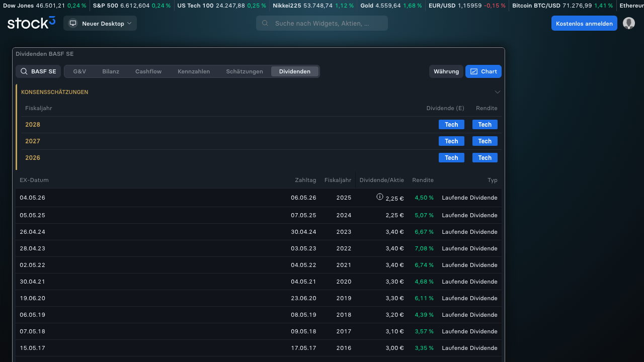Image resolution: width=644 pixels, height=362 pixels.
Task: Open the Schätzungen tab
Action: pyautogui.click(x=245, y=71)
